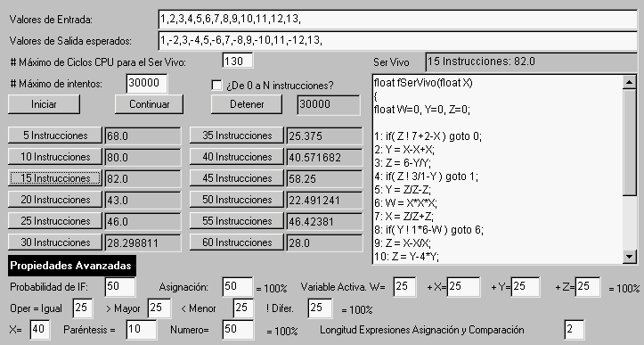Viewport: 644px width, 345px height.
Task: Click the Numero= field
Action: (238, 330)
